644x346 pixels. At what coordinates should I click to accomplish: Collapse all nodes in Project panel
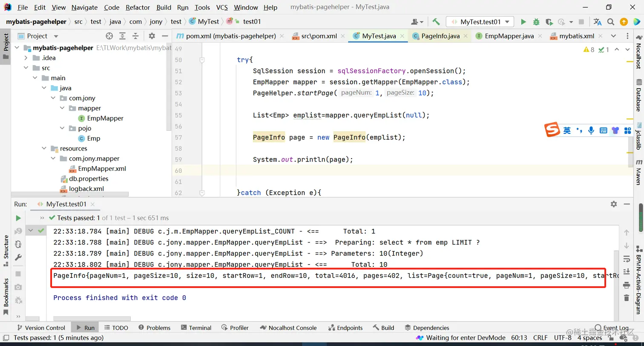135,36
